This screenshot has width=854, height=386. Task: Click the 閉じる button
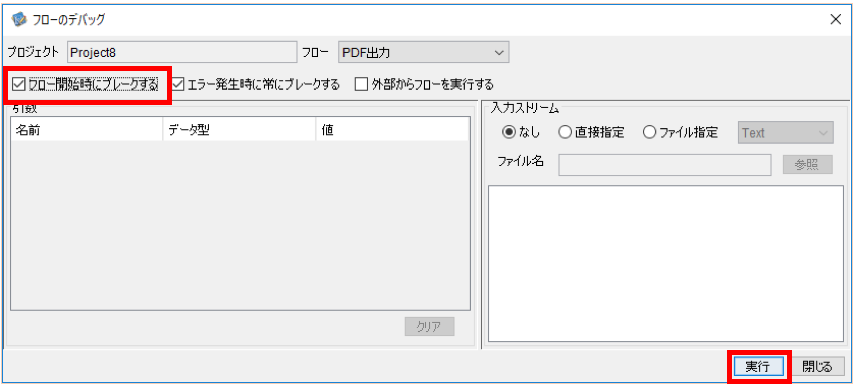coord(817,367)
